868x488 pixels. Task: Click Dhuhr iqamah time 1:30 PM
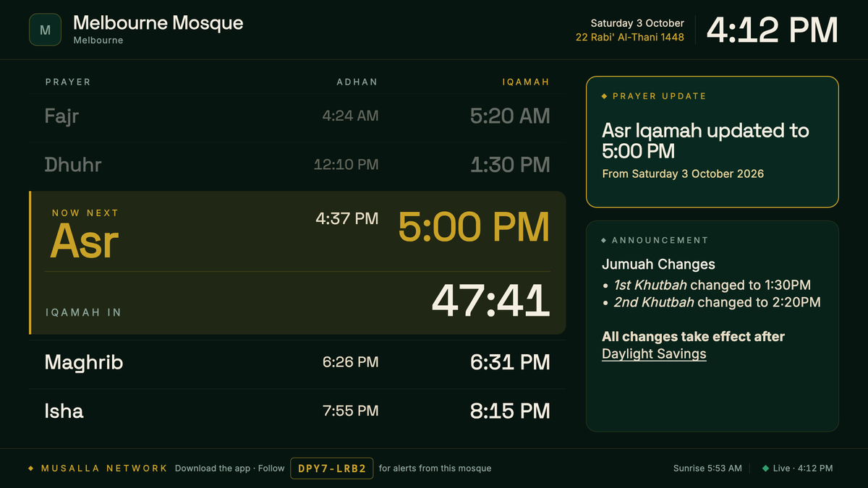click(510, 165)
